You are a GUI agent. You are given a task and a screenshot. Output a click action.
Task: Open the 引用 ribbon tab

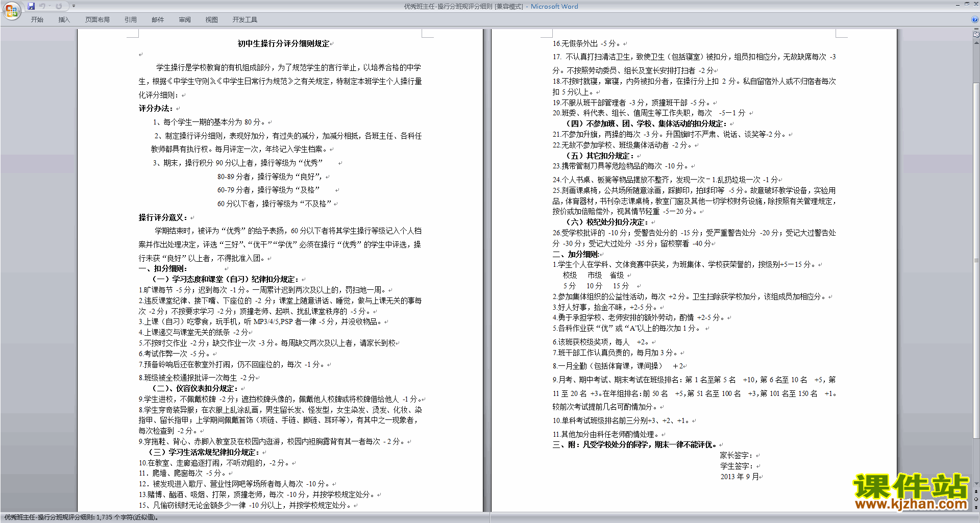click(x=131, y=20)
